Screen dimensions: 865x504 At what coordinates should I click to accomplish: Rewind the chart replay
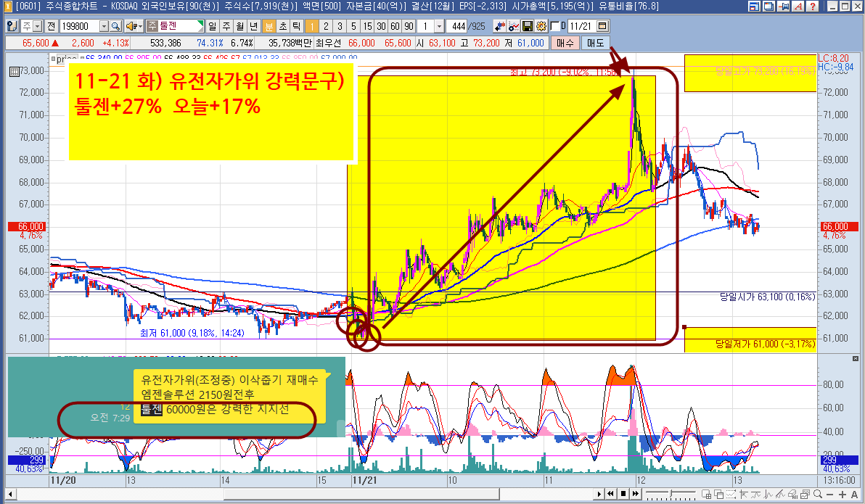[611, 494]
